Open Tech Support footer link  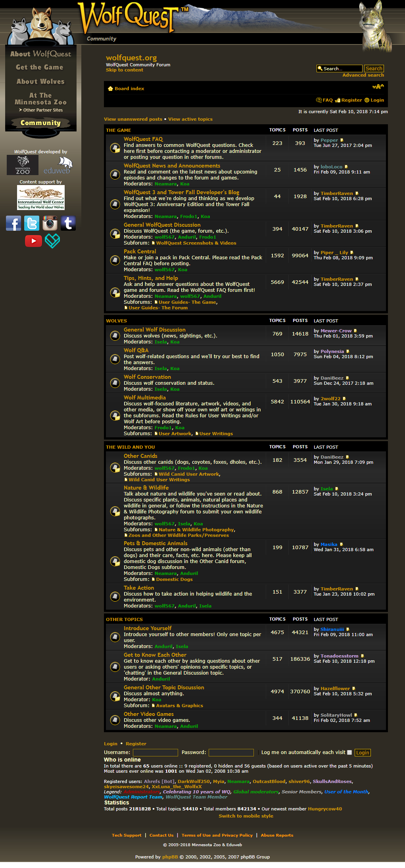(127, 835)
